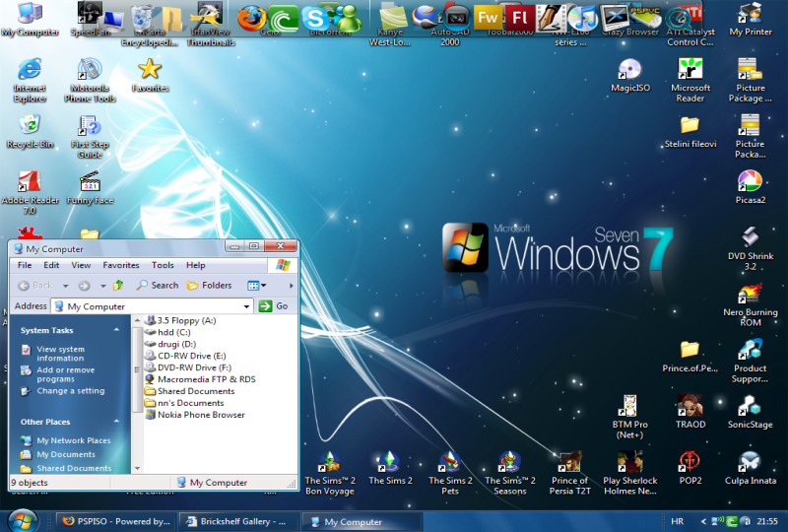Switch to Brickshelf Gallery taskbar window
This screenshot has height=532, width=788.
[238, 521]
